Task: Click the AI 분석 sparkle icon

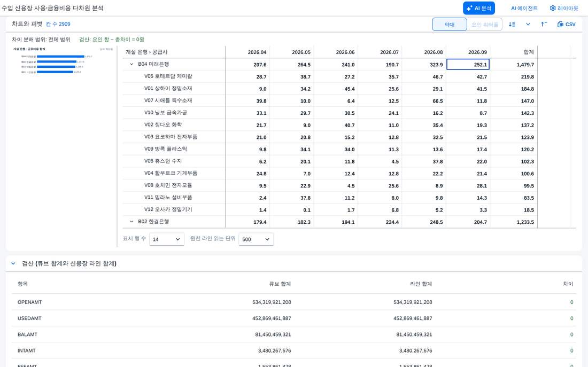Action: click(469, 8)
